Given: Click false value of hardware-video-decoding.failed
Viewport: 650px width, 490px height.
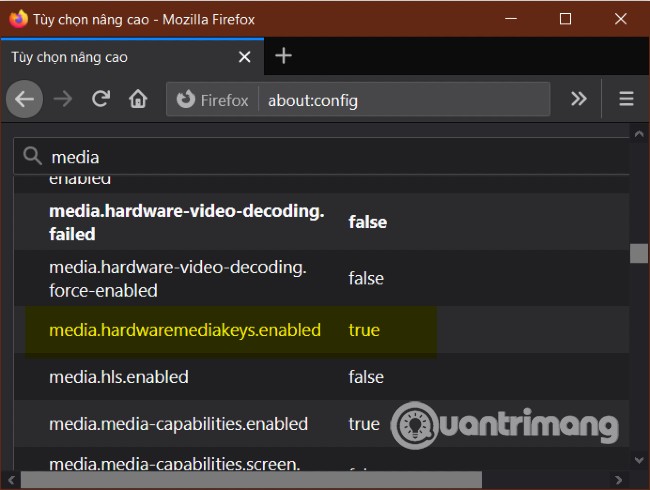Looking at the screenshot, I should pyautogui.click(x=368, y=222).
